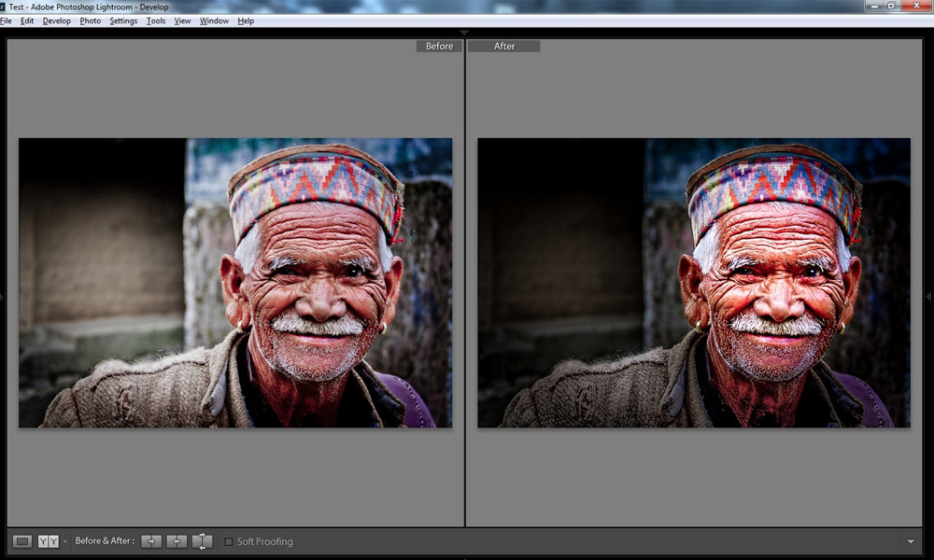Enable the Soft Proofing checkbox
934x560 pixels.
pyautogui.click(x=229, y=541)
